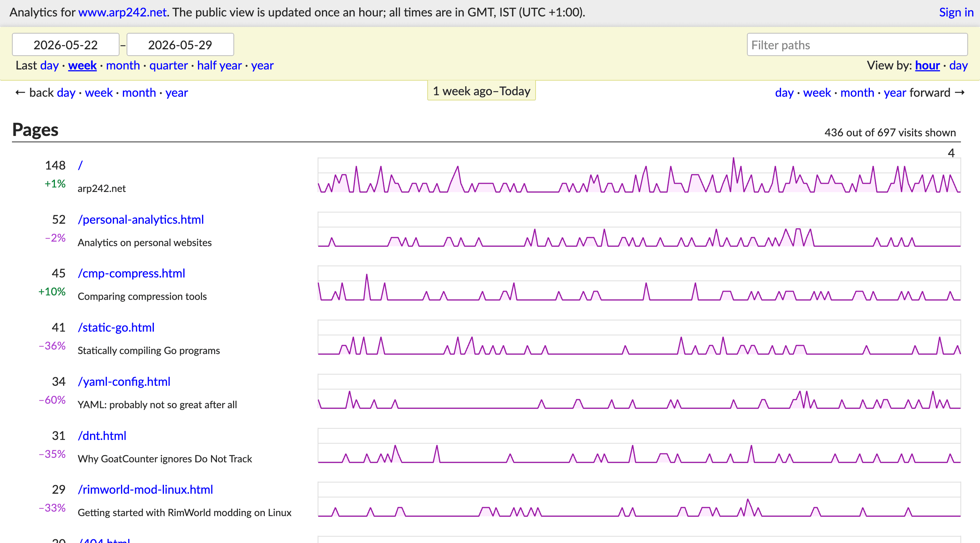Go back one year
980x543 pixels.
click(177, 93)
